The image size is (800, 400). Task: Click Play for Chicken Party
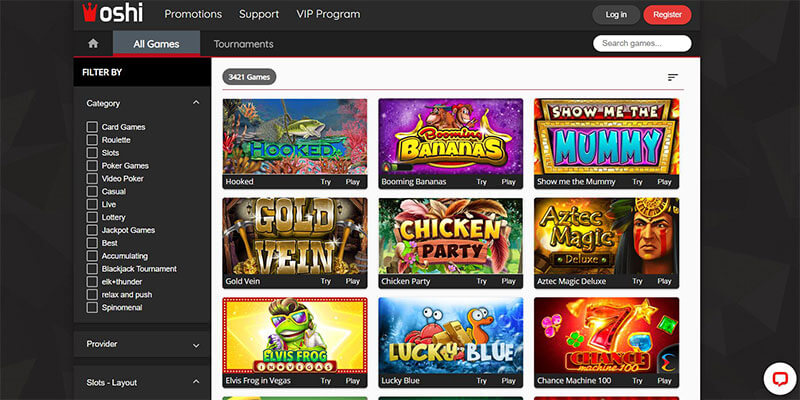tap(508, 281)
